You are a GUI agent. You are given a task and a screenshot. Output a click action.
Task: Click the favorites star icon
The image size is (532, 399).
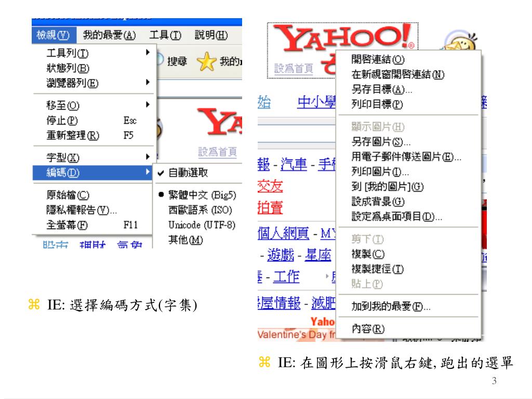coord(206,61)
